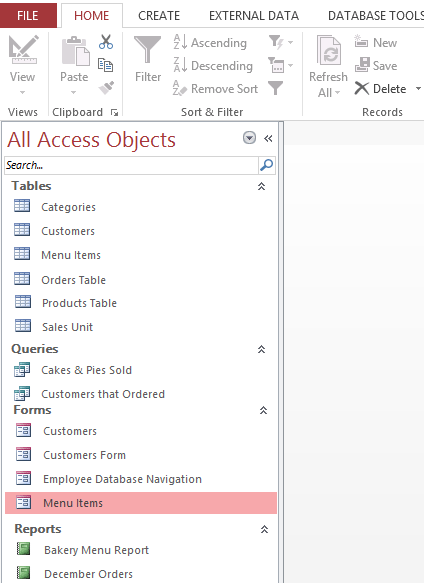Click the Reports group heading
Viewport: 424px width, 583px height.
38,529
